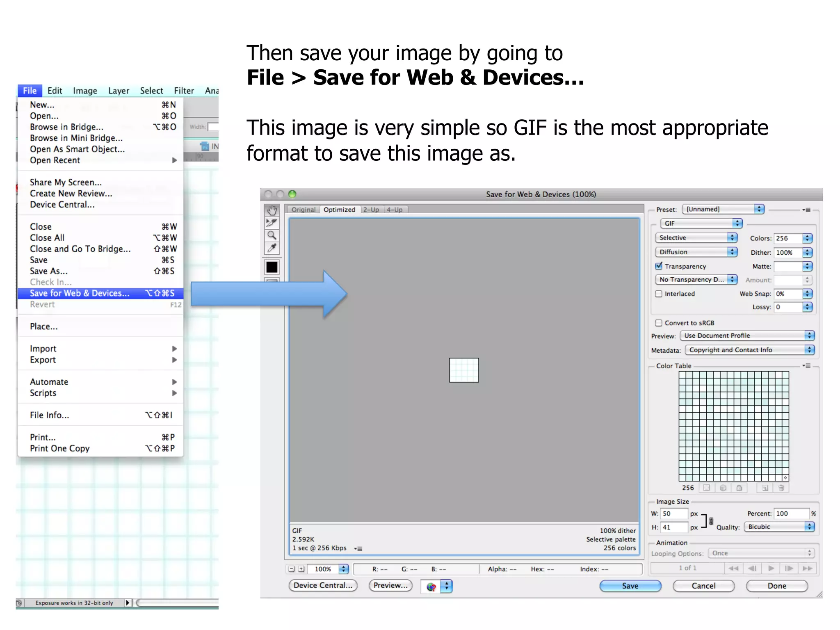Viewport: 840px width, 630px height.
Task: Open the GIF file format dropdown
Action: point(701,223)
